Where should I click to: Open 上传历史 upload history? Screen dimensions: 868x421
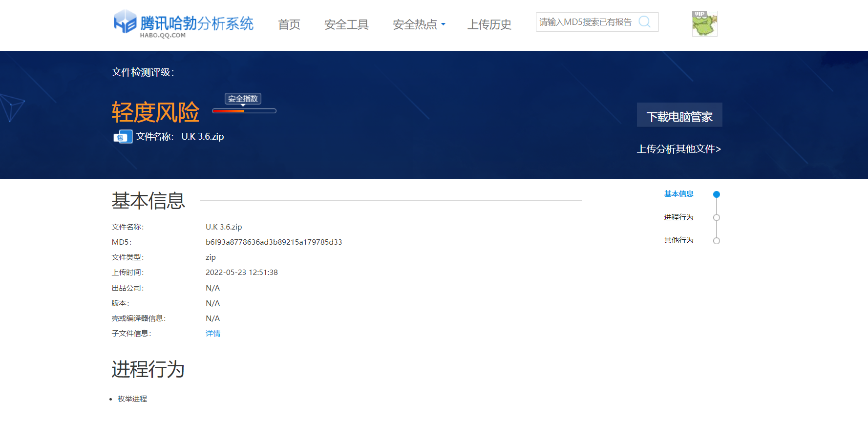click(489, 24)
